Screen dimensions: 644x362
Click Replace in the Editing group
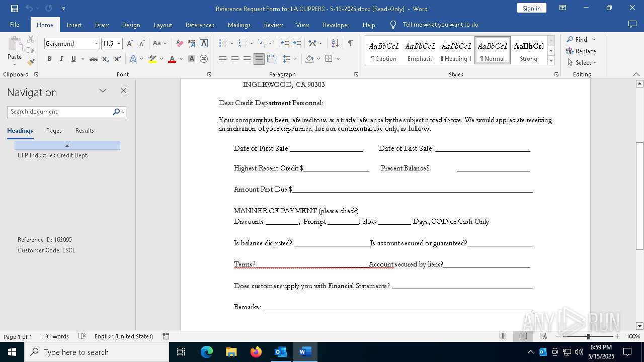[581, 51]
